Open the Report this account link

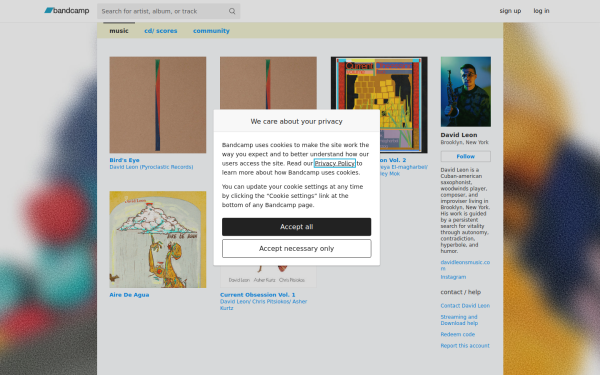pos(465,346)
